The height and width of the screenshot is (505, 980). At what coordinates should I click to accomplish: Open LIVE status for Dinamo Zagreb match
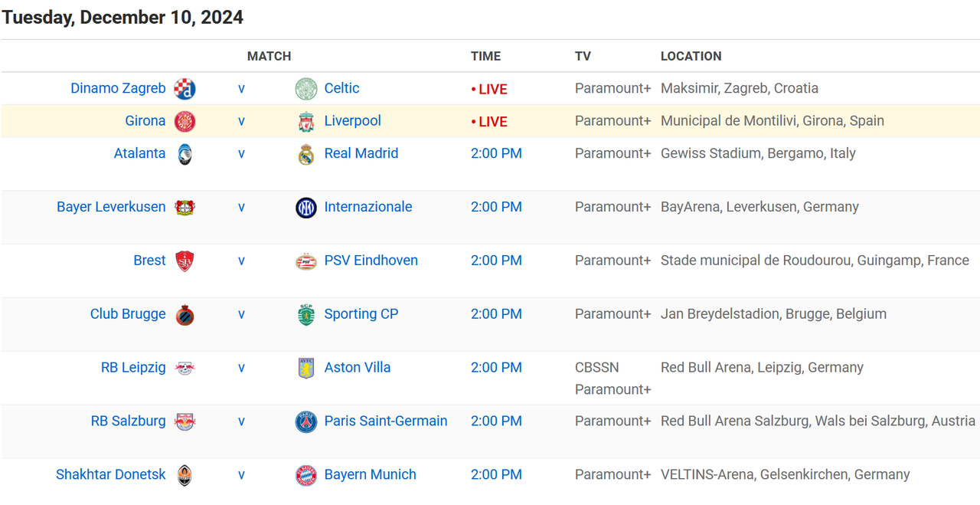489,89
